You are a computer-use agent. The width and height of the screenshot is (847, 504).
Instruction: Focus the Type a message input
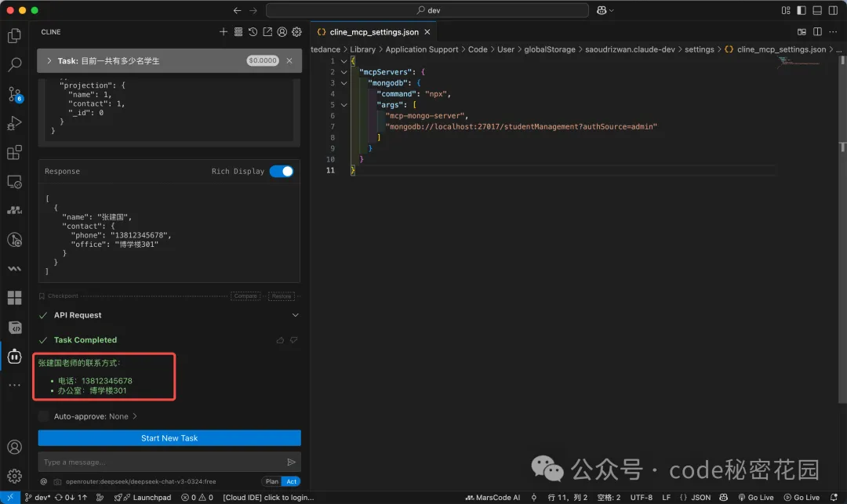162,462
